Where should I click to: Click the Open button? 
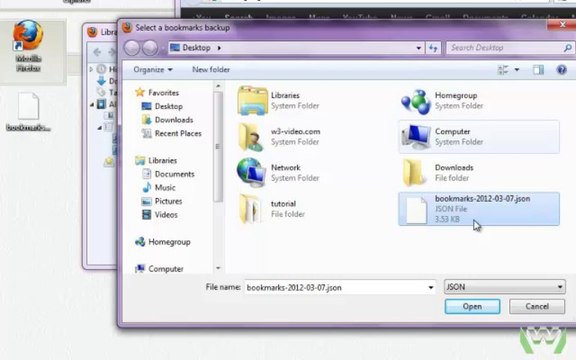point(472,306)
